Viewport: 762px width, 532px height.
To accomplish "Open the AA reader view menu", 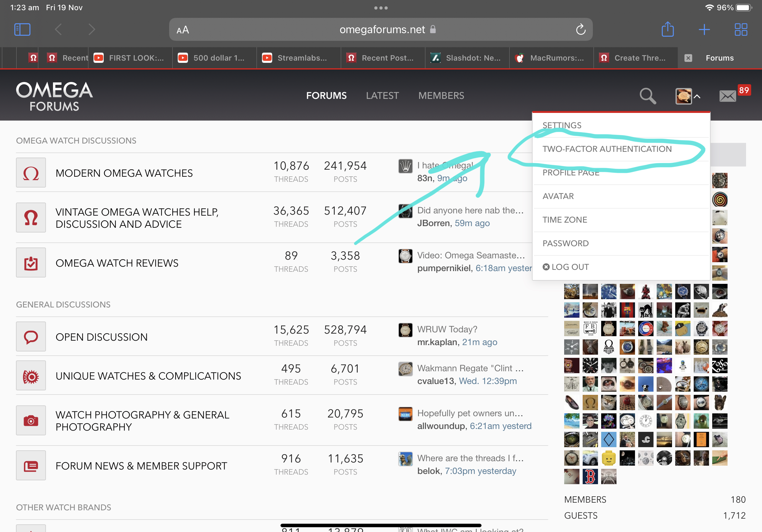I will [183, 30].
